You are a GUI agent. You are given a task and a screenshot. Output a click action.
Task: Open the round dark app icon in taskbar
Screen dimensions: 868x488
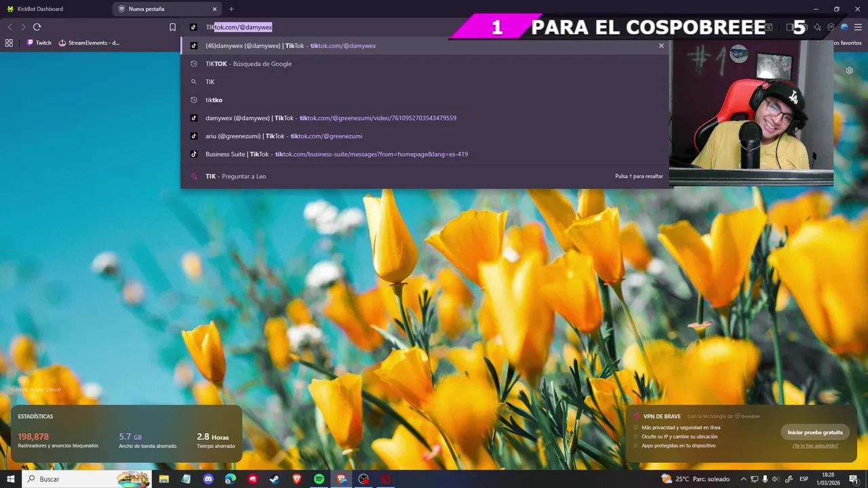coord(363,479)
